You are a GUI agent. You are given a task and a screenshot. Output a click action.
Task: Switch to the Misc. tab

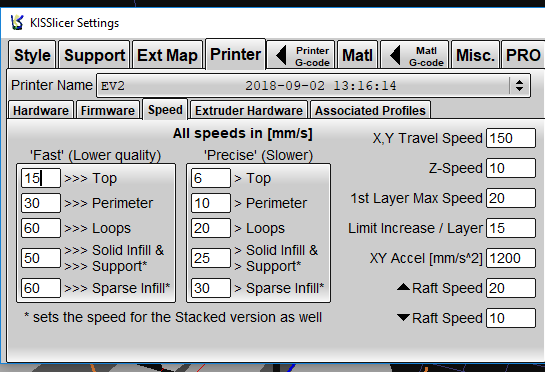(x=475, y=55)
